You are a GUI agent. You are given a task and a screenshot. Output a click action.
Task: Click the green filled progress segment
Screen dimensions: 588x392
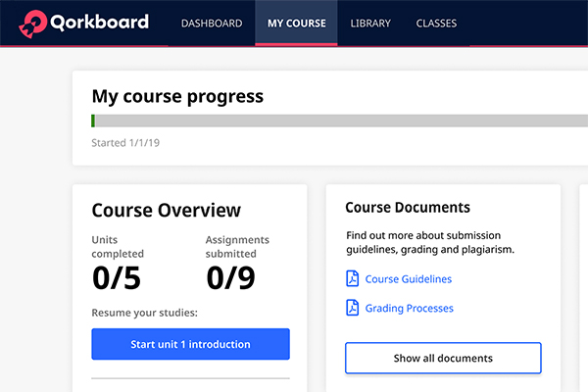[93, 121]
